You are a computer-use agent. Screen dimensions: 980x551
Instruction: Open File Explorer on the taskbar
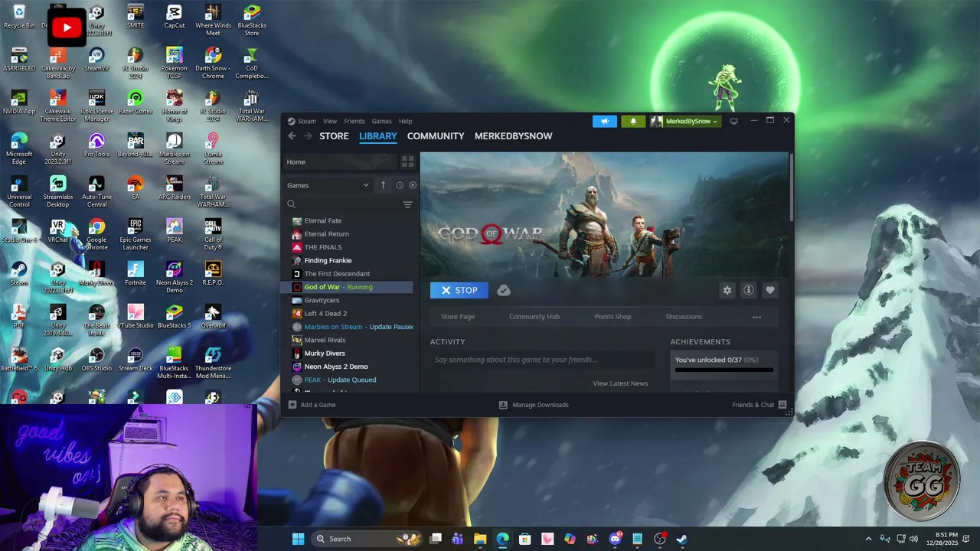point(480,539)
